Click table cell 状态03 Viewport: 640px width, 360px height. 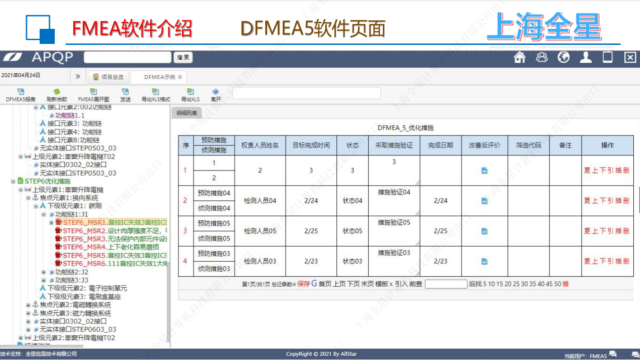point(352,261)
